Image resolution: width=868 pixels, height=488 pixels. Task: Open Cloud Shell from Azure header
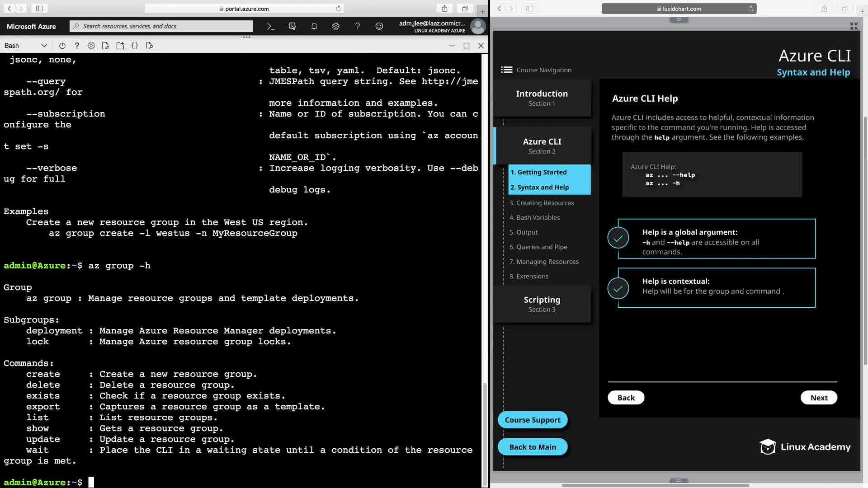[270, 26]
